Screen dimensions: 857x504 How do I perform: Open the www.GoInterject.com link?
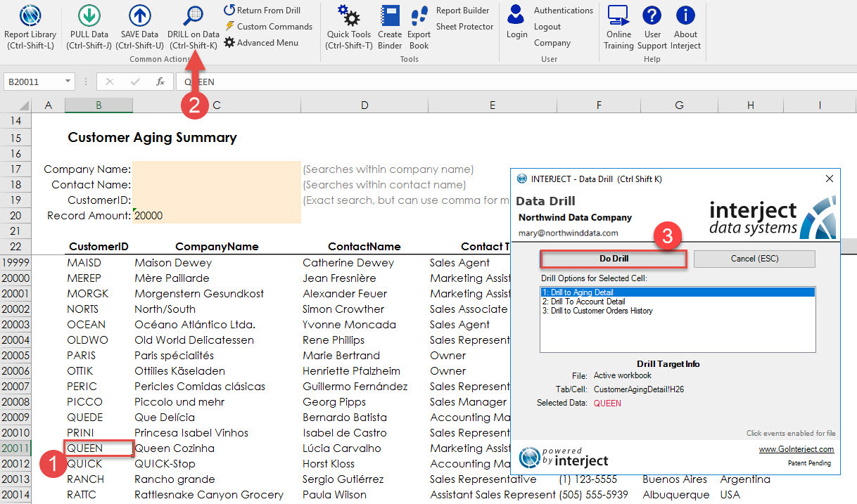click(x=796, y=449)
